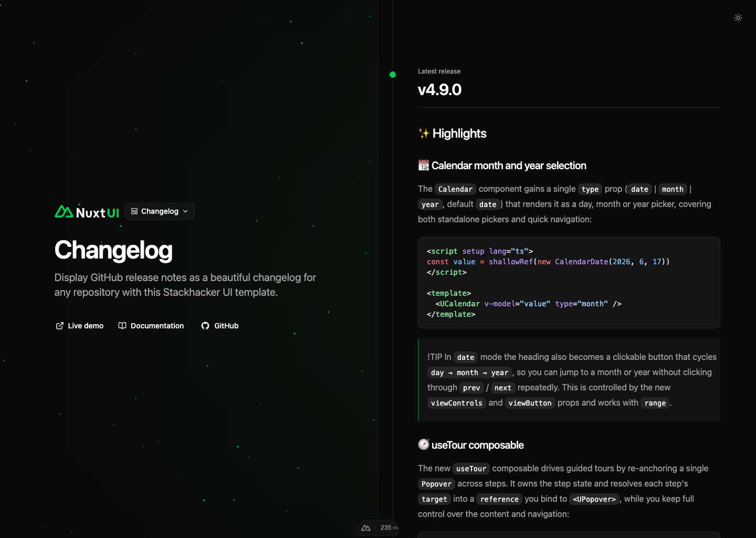Viewport: 756px width, 538px height.
Task: Click the 'viewButton' inline code tag
Action: pyautogui.click(x=530, y=403)
